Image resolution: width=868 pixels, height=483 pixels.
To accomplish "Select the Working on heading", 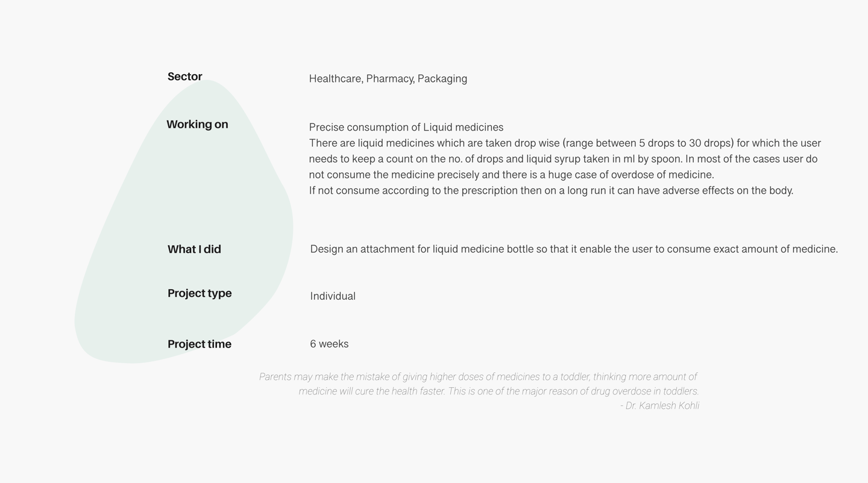I will pyautogui.click(x=197, y=125).
